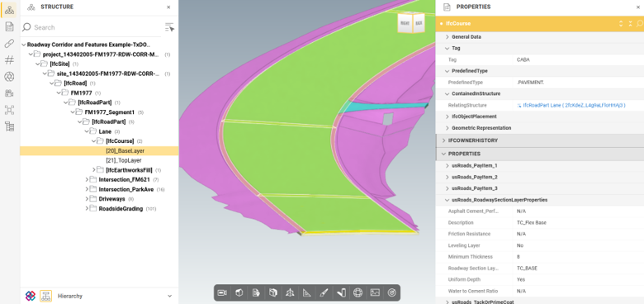Viewport: 644px width, 304px height.
Task: Open the hashtag sidebar panel
Action: 9,60
